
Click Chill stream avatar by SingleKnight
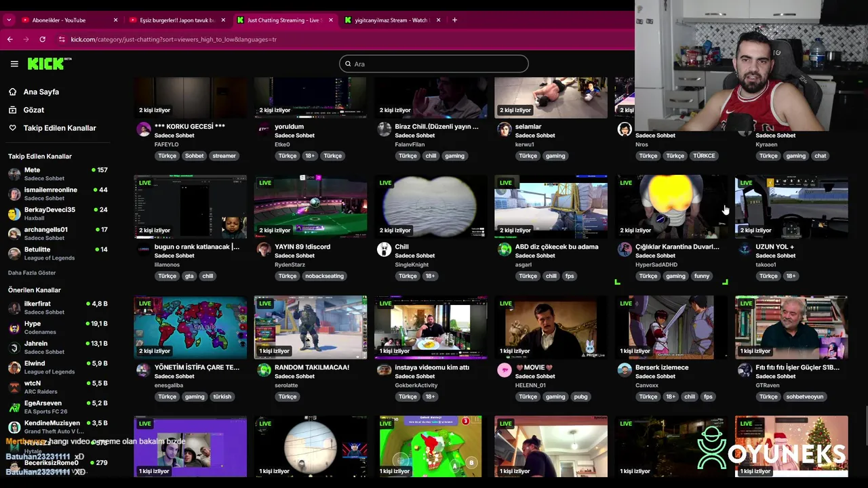click(384, 249)
